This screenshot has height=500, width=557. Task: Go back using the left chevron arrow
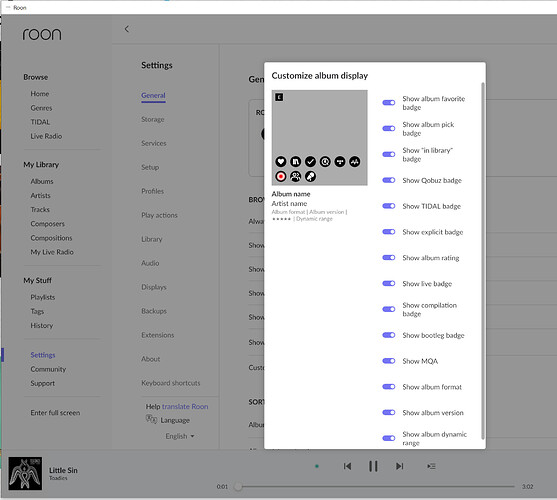[127, 29]
